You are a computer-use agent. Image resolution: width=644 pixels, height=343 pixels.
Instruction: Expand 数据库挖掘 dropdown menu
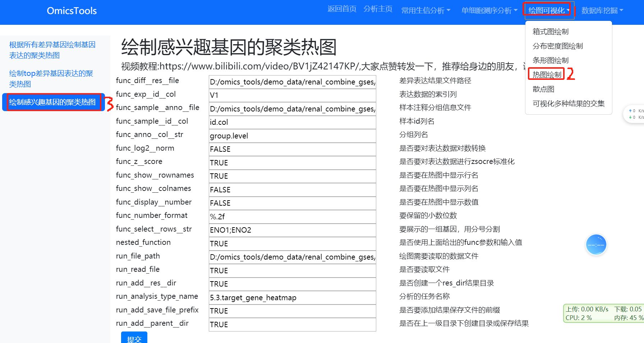pyautogui.click(x=602, y=10)
